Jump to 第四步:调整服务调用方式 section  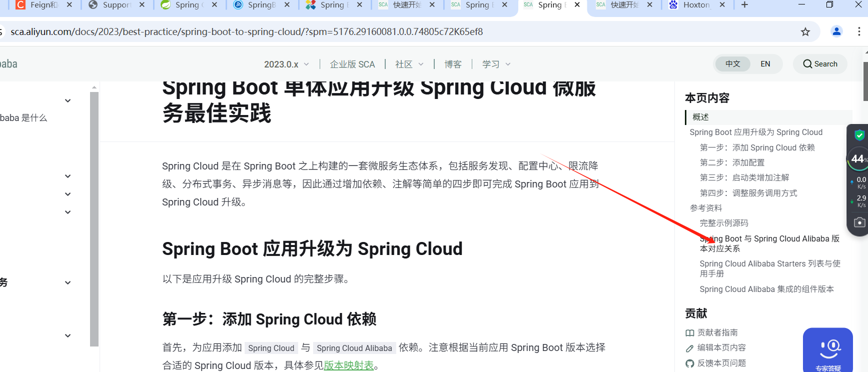tap(748, 193)
